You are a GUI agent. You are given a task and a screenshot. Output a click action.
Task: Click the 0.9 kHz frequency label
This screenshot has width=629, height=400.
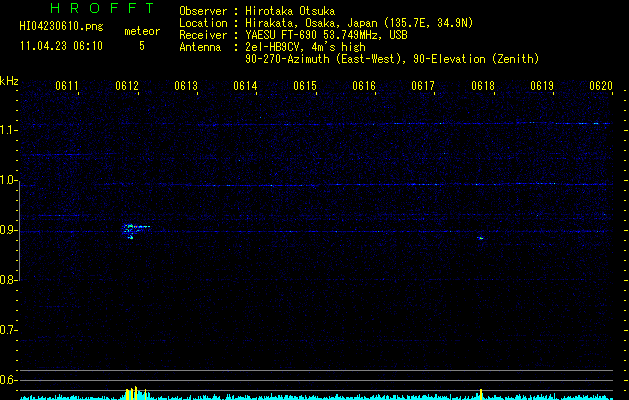8,230
